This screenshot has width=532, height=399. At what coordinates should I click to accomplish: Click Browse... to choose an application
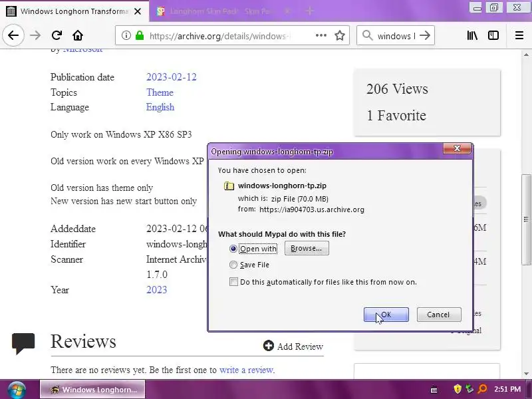click(307, 248)
